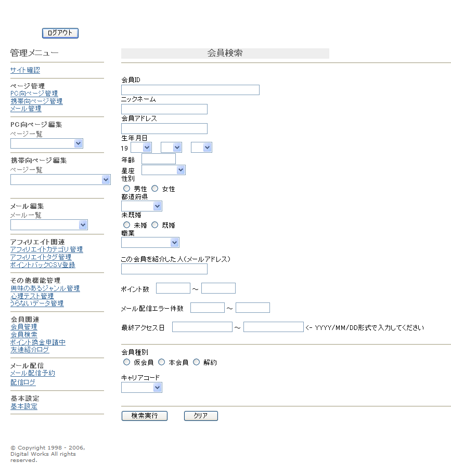Focus the ニックネーム input field
Image resolution: width=451 pixels, height=476 pixels.
click(164, 109)
